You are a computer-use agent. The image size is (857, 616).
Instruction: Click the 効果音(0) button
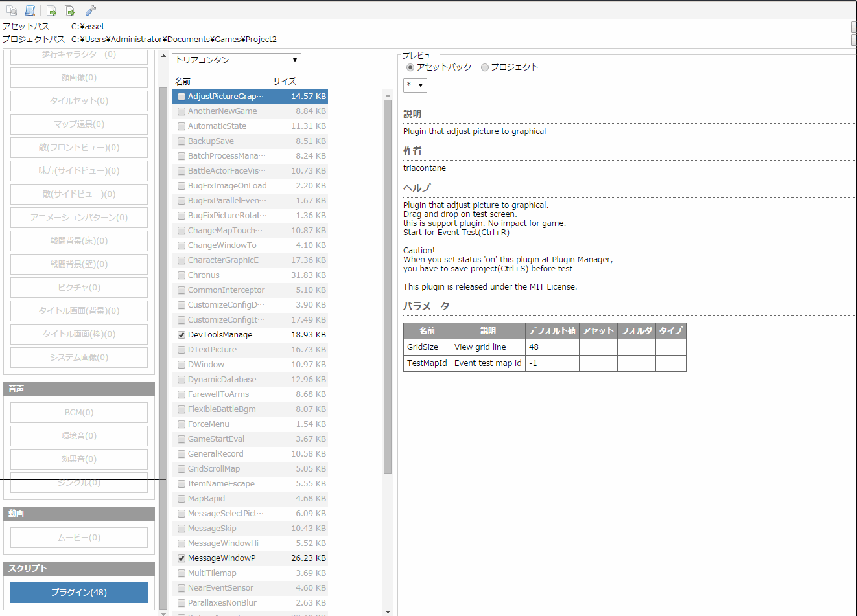79,459
